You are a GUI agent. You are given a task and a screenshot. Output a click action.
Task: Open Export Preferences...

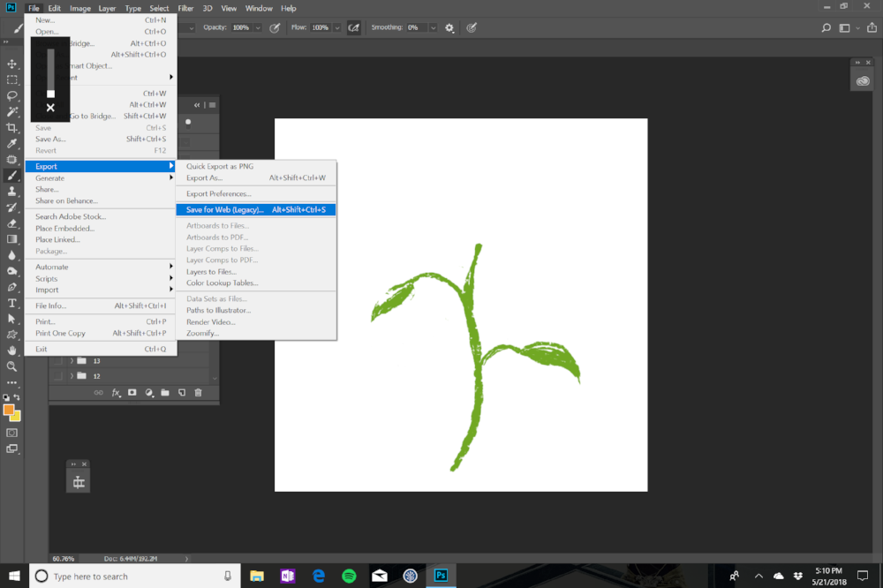256,193
